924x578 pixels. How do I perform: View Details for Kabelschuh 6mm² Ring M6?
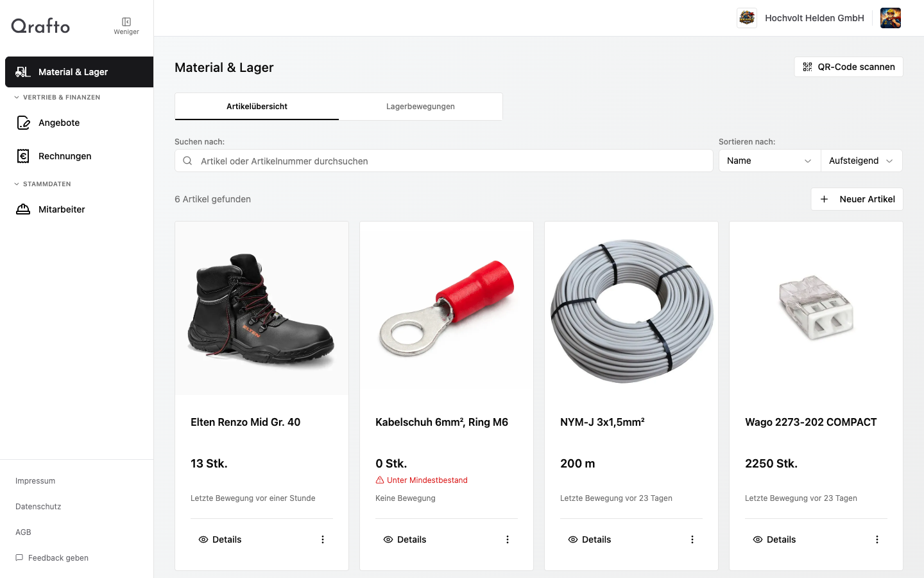pos(405,539)
